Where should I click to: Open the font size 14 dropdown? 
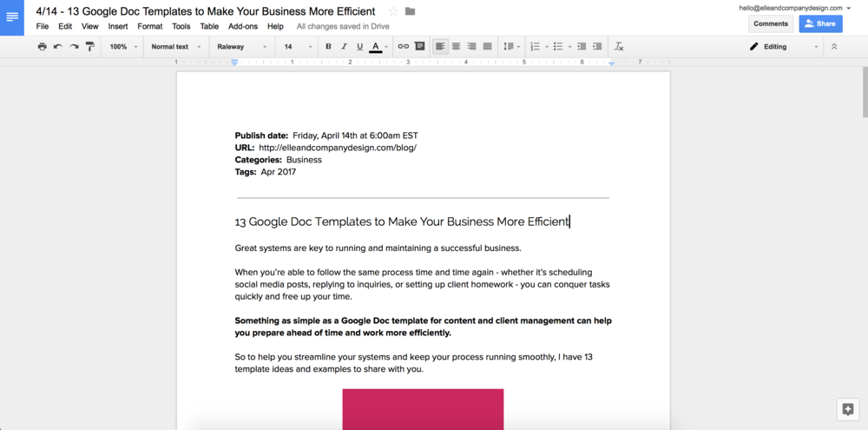click(298, 47)
